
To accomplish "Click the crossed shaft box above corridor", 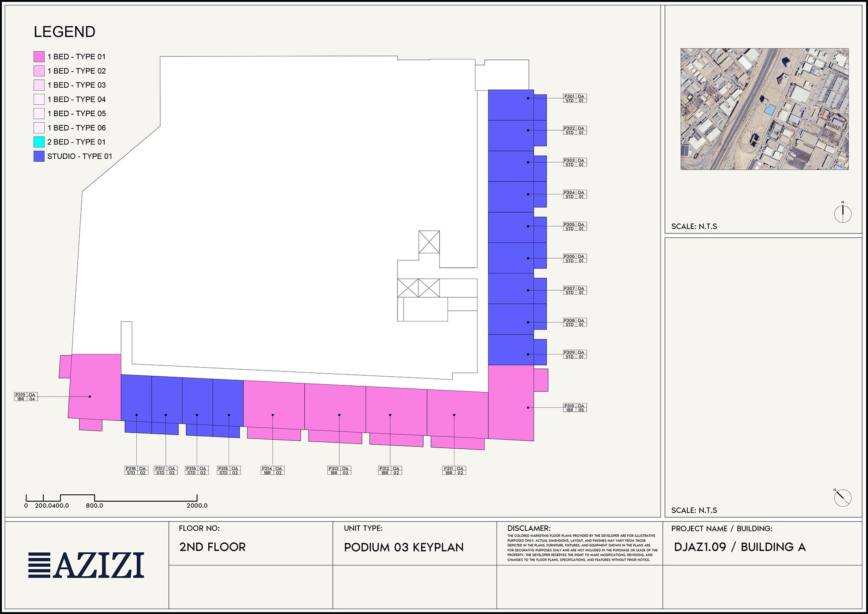I will pyautogui.click(x=429, y=242).
